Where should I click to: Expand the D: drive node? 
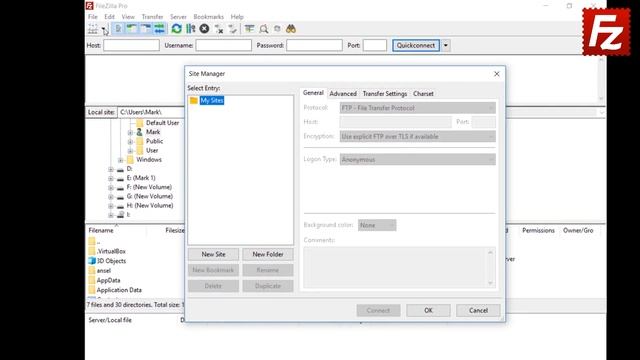pyautogui.click(x=111, y=169)
